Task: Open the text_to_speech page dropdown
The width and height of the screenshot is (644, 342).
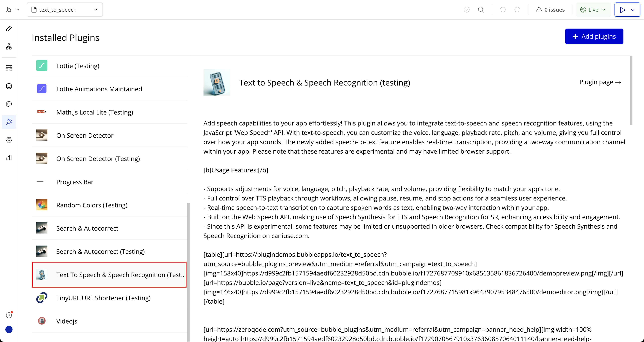Action: tap(65, 10)
